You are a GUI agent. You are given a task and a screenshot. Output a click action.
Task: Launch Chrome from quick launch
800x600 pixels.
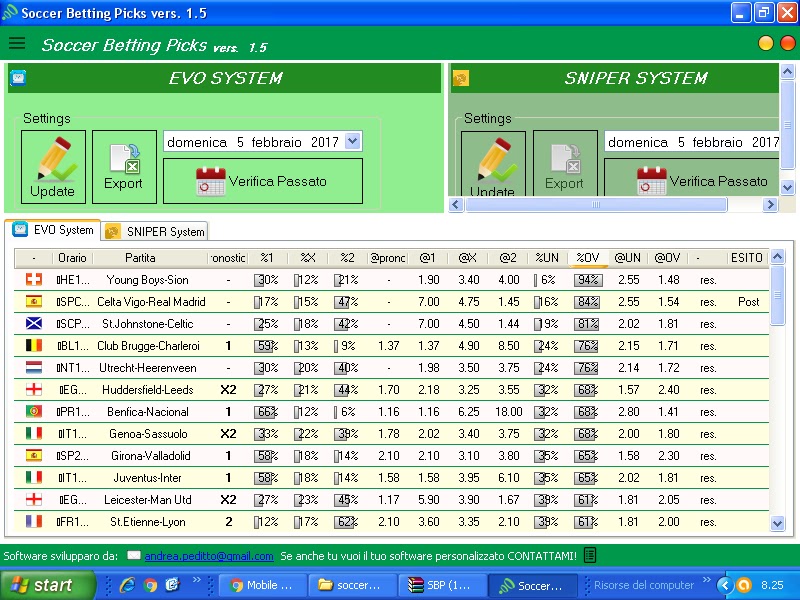click(x=149, y=585)
